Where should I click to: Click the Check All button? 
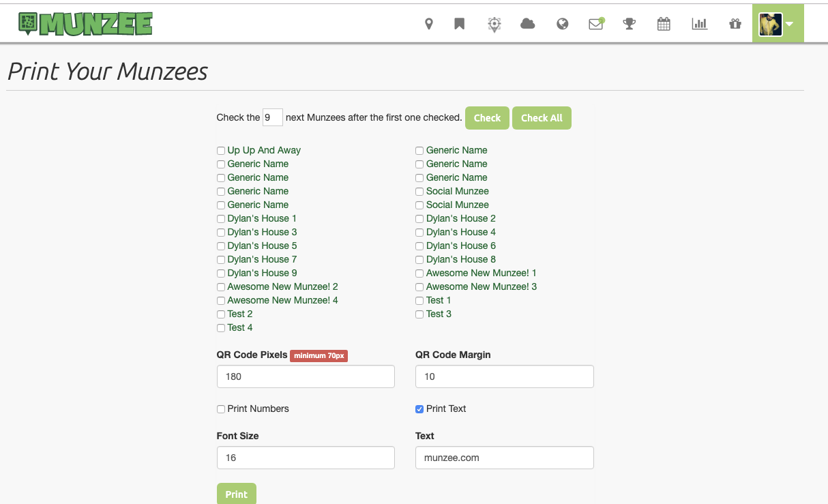pos(542,118)
